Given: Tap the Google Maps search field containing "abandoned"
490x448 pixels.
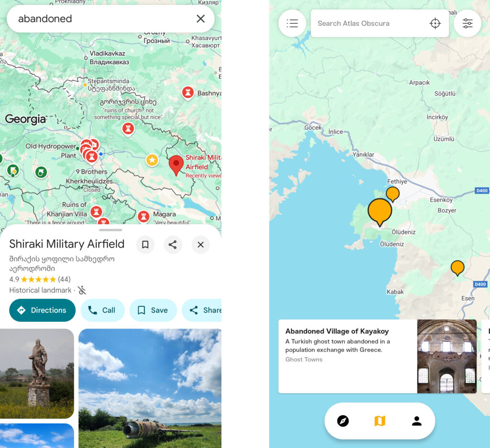Looking at the screenshot, I should [111, 19].
